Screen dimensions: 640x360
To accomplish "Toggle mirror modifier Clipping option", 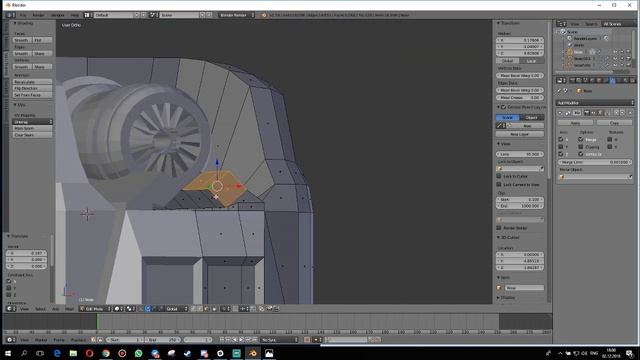I will pos(580,147).
